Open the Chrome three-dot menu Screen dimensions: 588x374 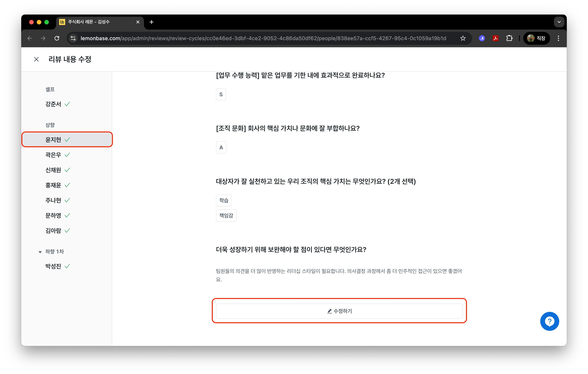click(558, 38)
